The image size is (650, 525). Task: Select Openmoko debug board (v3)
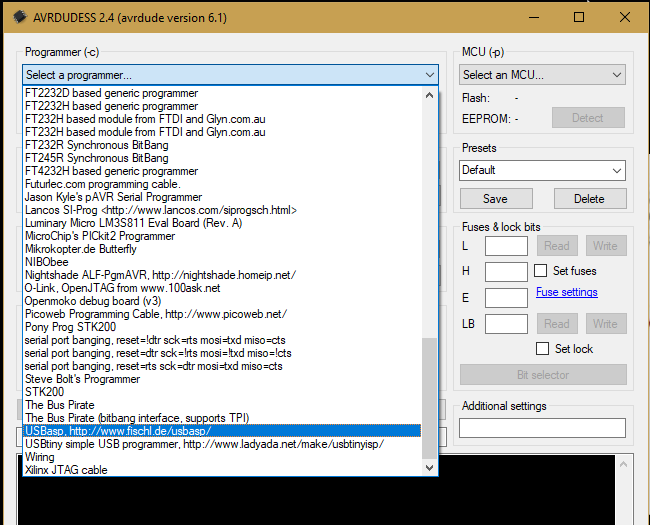[x=222, y=301]
